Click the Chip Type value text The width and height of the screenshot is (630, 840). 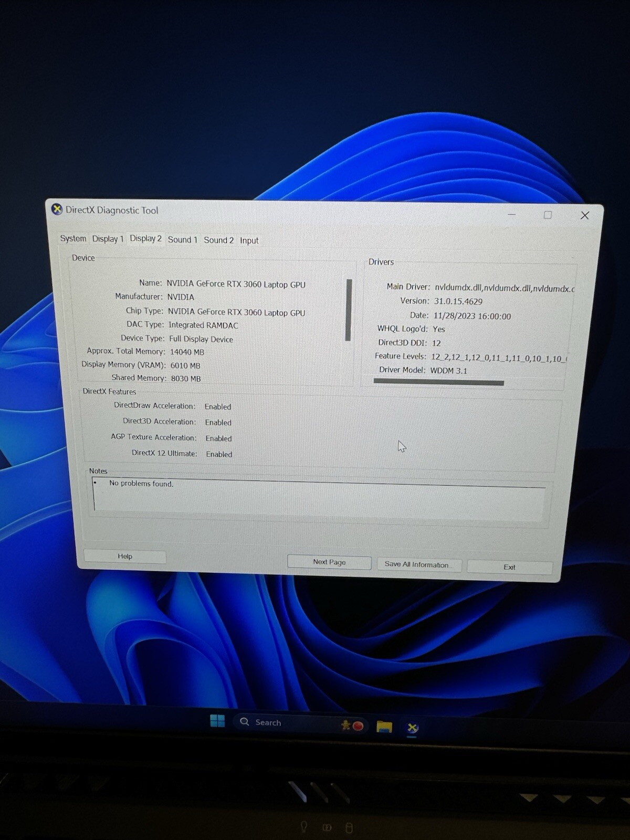[x=236, y=312]
